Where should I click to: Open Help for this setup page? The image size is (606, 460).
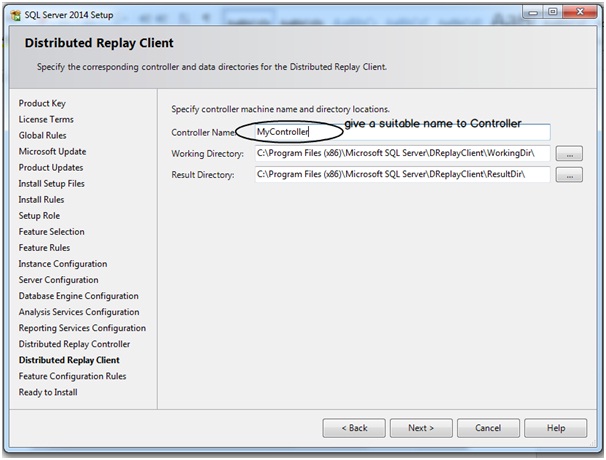(x=556, y=428)
